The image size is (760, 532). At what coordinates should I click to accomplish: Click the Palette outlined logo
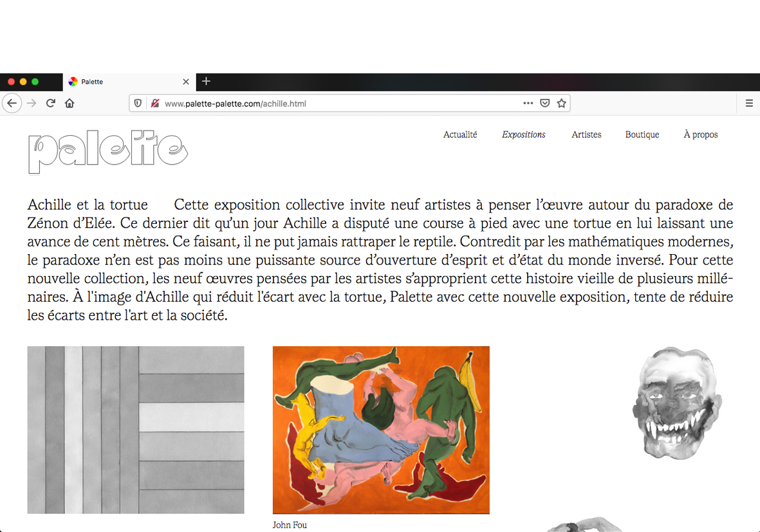(107, 151)
